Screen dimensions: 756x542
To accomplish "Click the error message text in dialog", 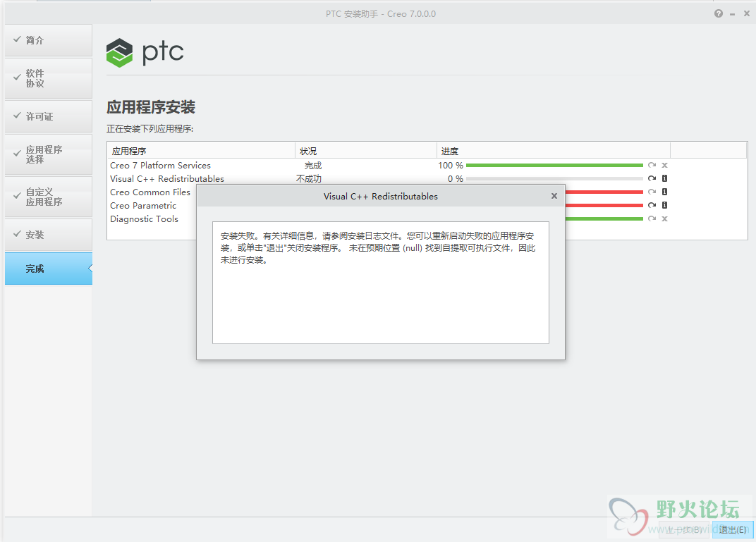I will [x=378, y=247].
